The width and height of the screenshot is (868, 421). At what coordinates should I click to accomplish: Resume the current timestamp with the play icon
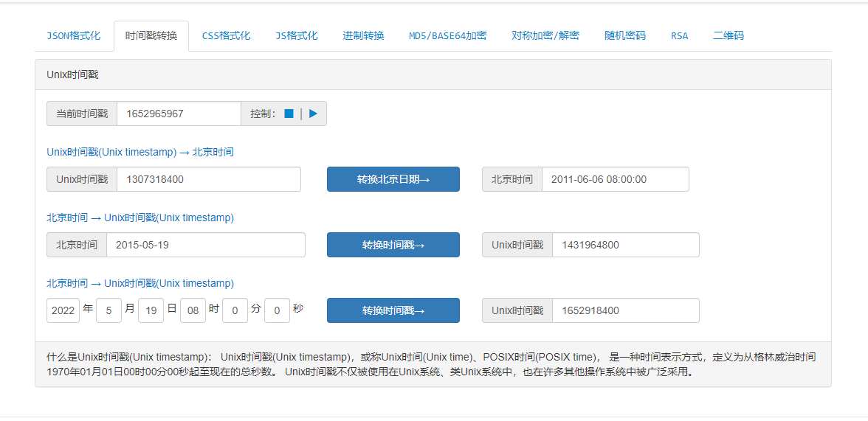313,114
